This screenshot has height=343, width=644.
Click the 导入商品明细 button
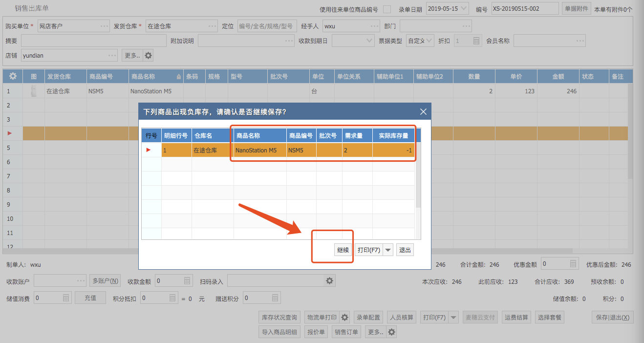tap(279, 332)
